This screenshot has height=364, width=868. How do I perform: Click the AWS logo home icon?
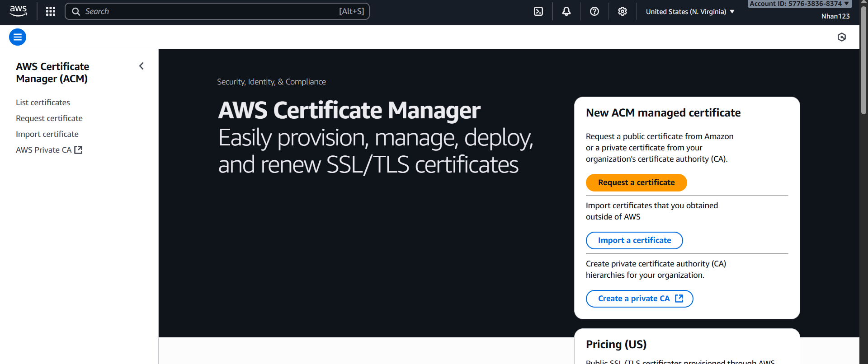(18, 11)
